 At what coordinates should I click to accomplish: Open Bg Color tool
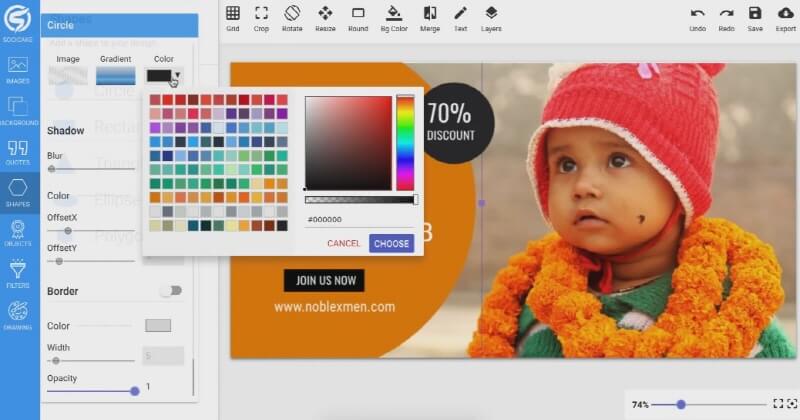coord(394,18)
